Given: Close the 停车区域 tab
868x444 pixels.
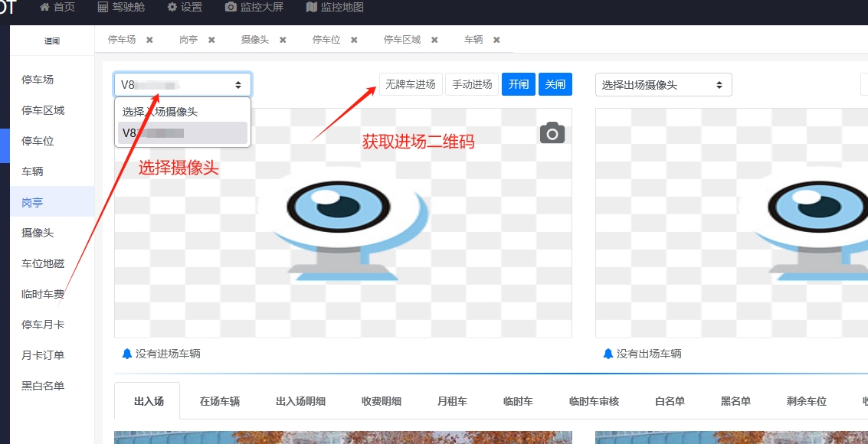Looking at the screenshot, I should pos(434,40).
